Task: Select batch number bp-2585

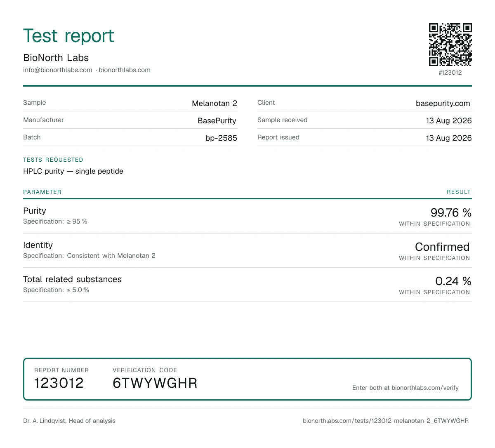Action: click(221, 138)
